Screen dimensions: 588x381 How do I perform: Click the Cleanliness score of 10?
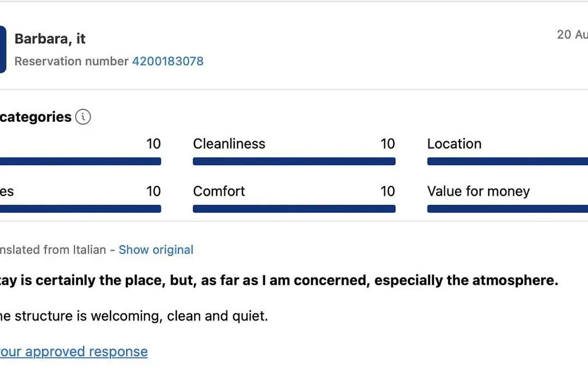click(x=388, y=144)
